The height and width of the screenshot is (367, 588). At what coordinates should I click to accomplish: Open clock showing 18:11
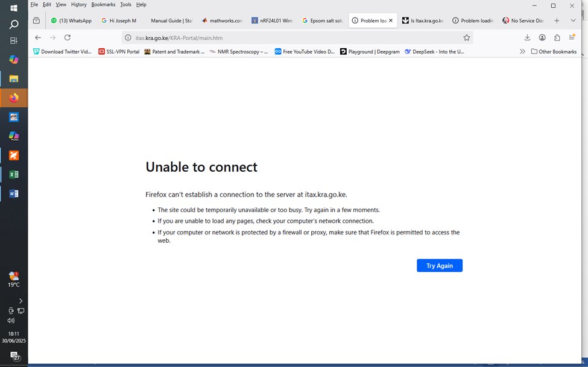tap(14, 337)
